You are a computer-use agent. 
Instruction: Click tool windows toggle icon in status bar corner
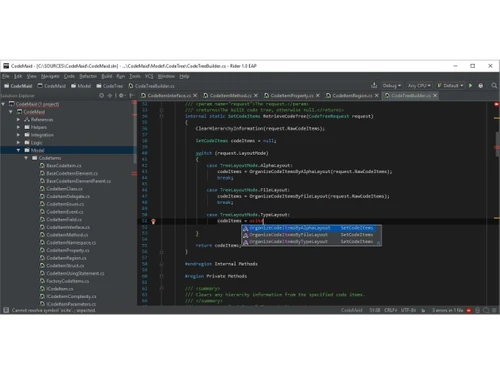6,310
